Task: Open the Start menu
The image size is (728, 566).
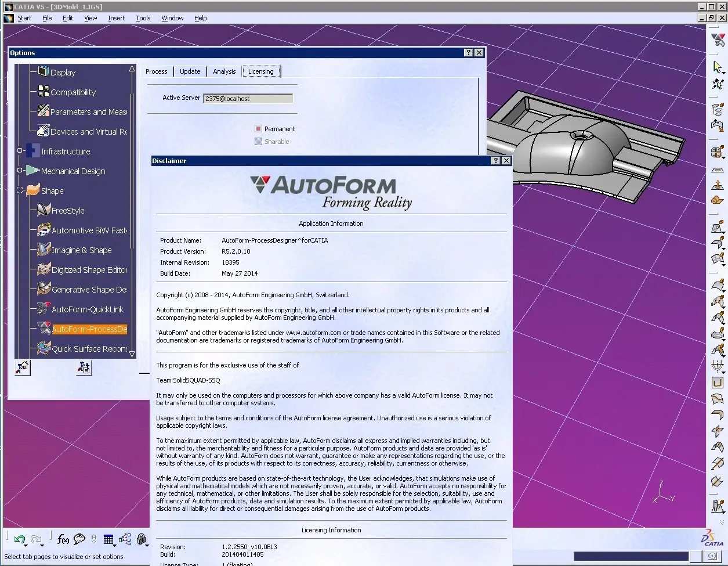Action: coord(24,18)
